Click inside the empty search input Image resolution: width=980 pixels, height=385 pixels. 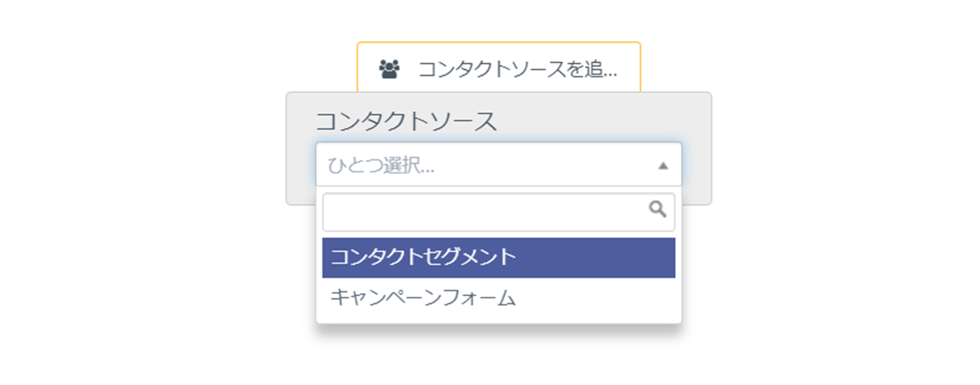point(485,212)
